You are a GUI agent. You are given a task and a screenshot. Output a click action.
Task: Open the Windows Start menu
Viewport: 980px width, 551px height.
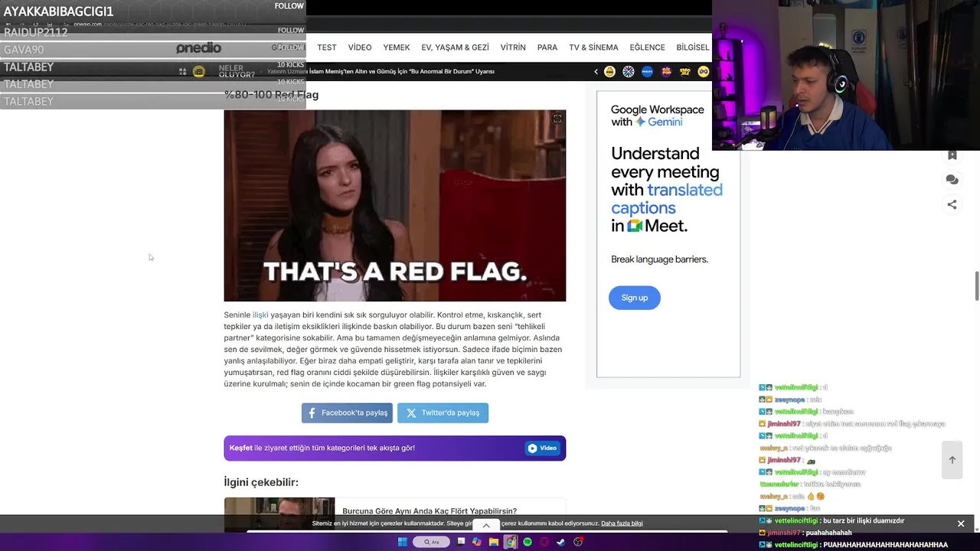point(402,542)
